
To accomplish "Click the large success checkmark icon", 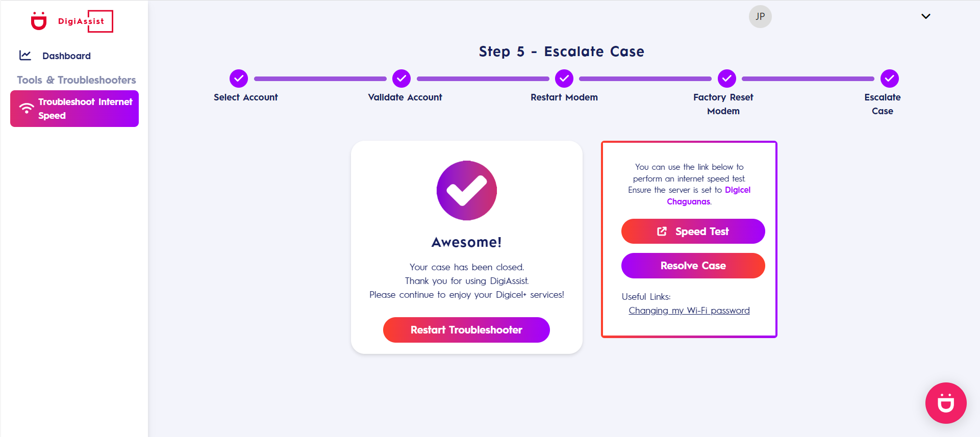I will (466, 191).
